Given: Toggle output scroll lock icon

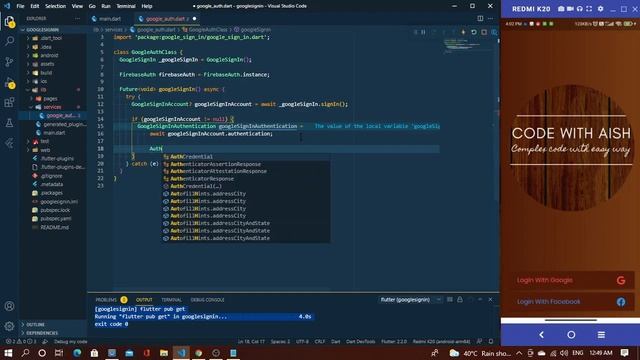Looking at the screenshot, I should [460, 300].
